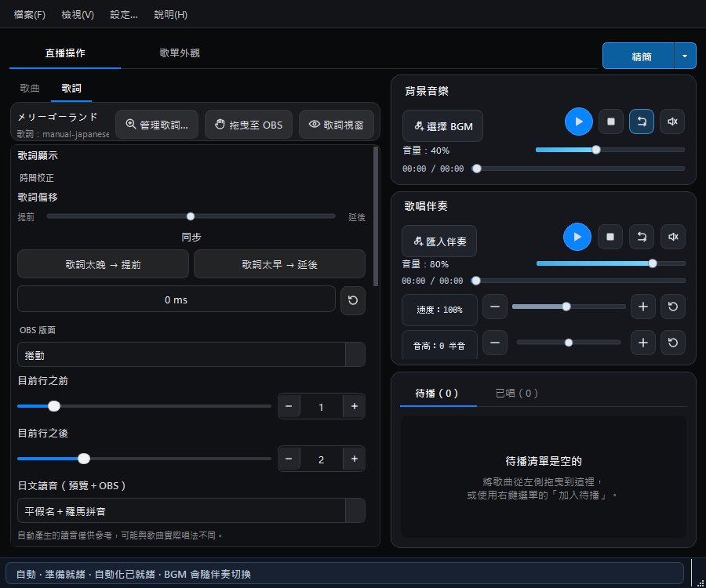The height and width of the screenshot is (588, 706).
Task: Click 歌詞太早 → 延後 sync button
Action: [279, 264]
